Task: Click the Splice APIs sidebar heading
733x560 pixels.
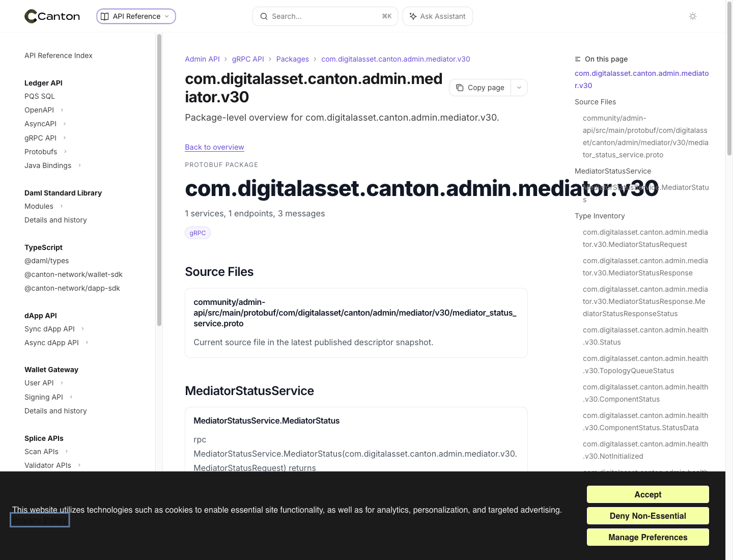Action: click(x=44, y=438)
